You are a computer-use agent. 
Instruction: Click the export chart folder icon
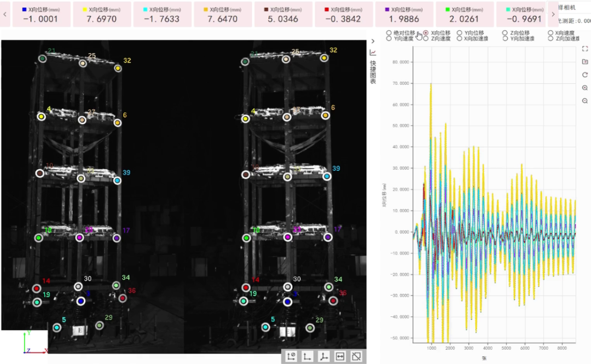click(585, 61)
